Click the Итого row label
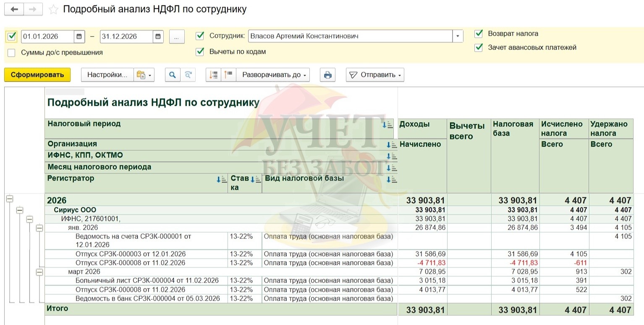 point(58,309)
